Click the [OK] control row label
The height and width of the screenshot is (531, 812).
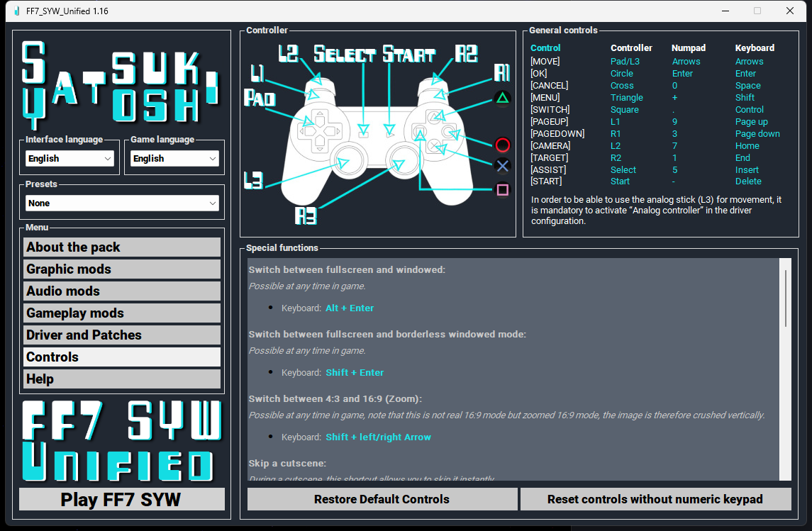pyautogui.click(x=538, y=74)
